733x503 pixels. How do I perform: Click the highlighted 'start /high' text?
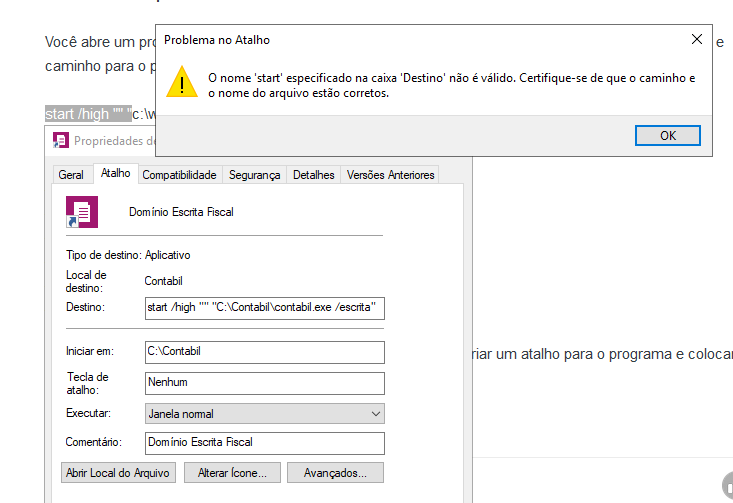click(88, 114)
